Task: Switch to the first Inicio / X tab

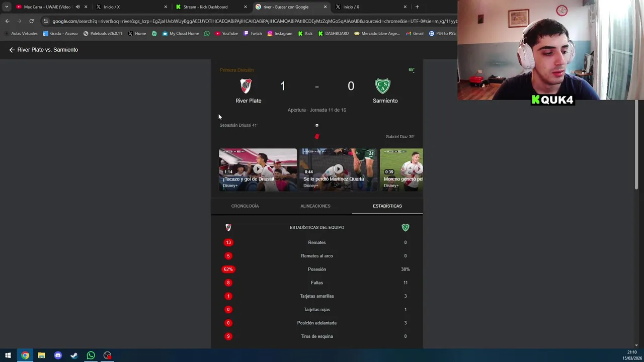Action: click(x=131, y=7)
